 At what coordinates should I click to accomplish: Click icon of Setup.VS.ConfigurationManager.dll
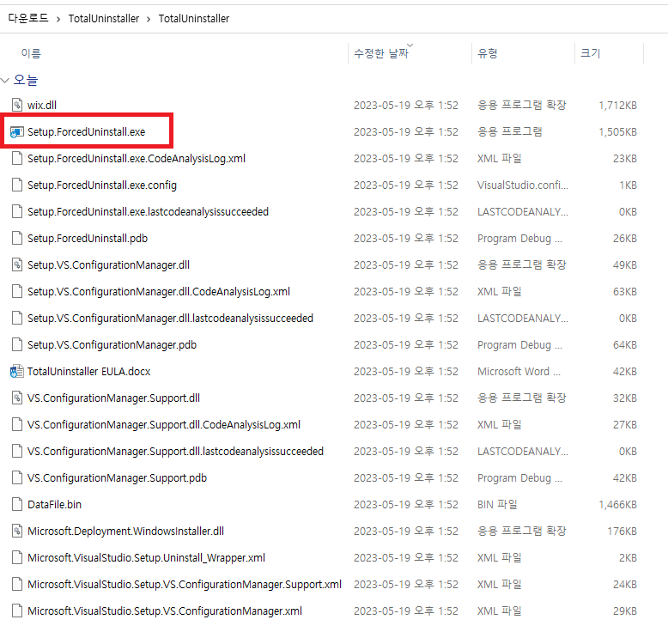17,264
